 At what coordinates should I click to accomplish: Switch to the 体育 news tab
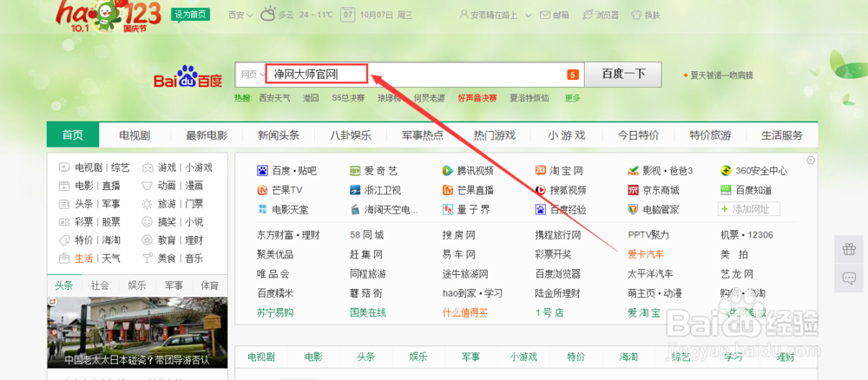tap(209, 285)
